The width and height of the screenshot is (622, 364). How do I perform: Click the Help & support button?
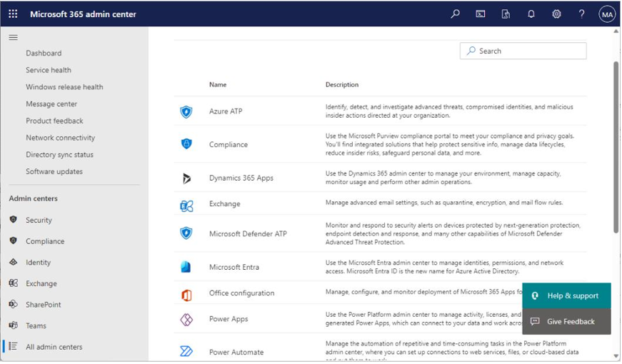point(566,295)
